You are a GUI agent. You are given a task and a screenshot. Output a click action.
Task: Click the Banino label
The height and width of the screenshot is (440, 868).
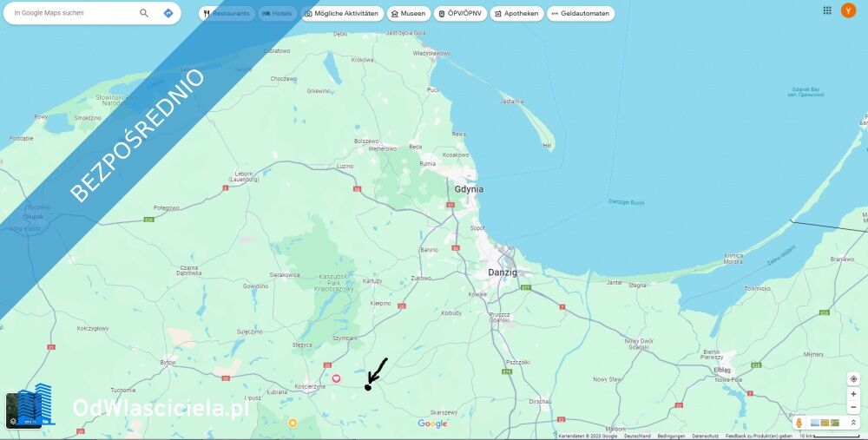click(x=429, y=250)
